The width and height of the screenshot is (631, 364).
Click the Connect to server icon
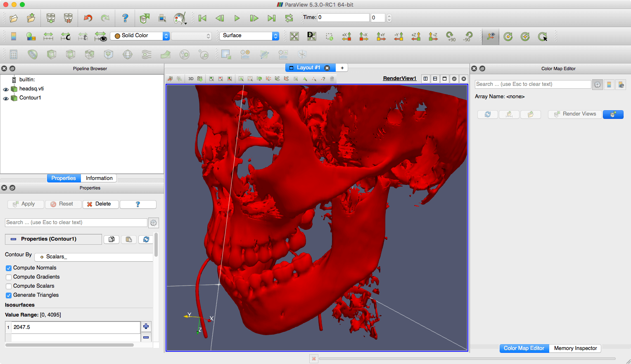[x=51, y=18]
